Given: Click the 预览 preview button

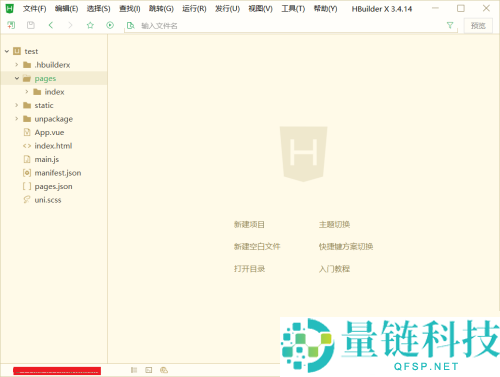Looking at the screenshot, I should click(x=478, y=26).
